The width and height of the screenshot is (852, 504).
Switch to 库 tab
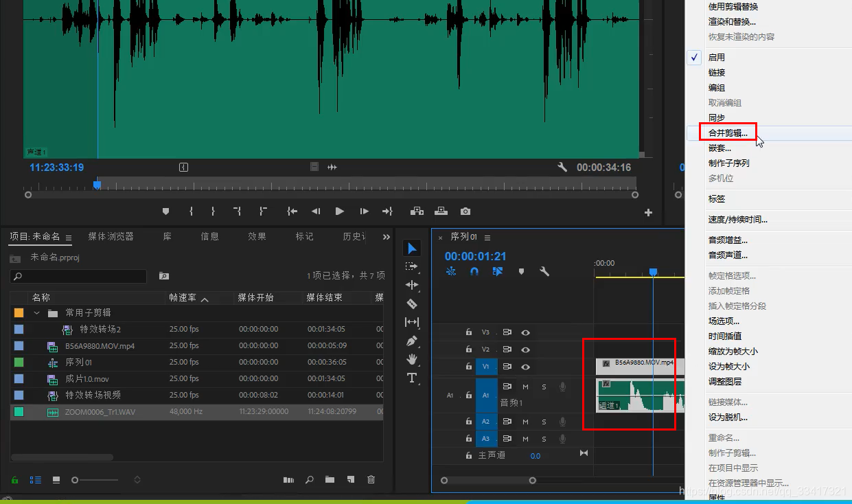click(168, 236)
